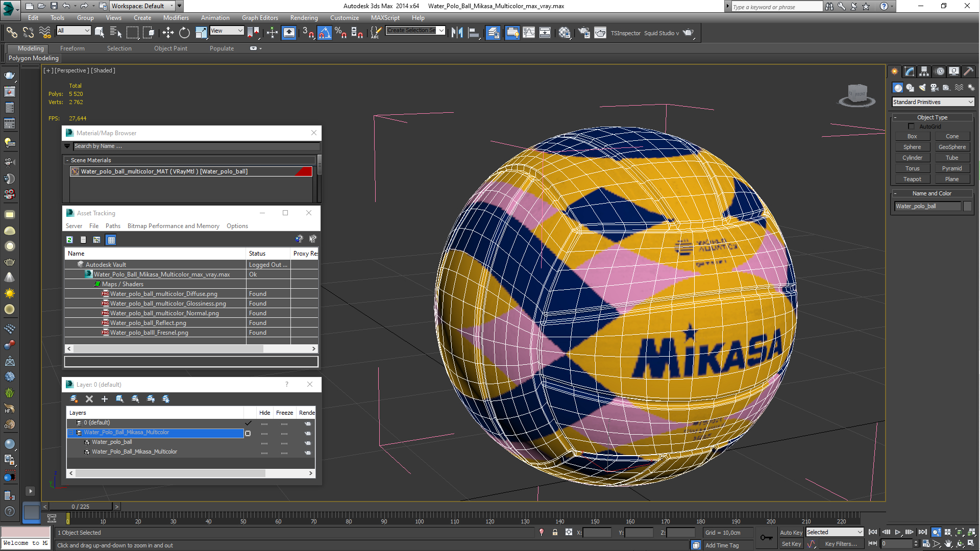Click the Asset Tracking horizontal scrollbar

[191, 349]
